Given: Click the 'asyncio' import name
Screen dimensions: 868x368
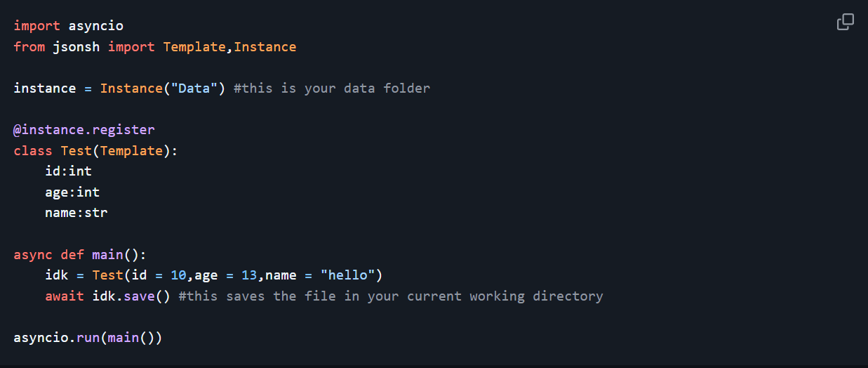Looking at the screenshot, I should tap(96, 26).
